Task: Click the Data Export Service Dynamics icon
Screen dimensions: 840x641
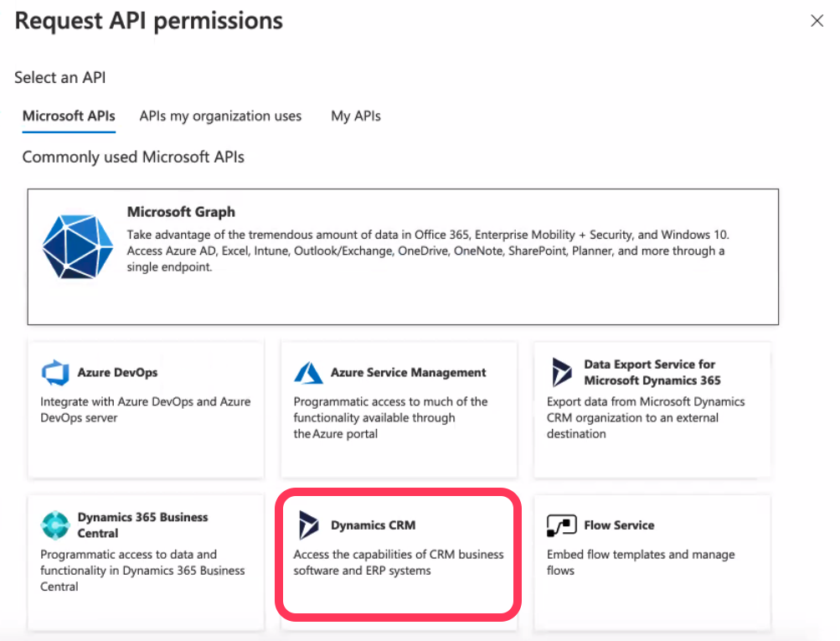Action: (561, 372)
